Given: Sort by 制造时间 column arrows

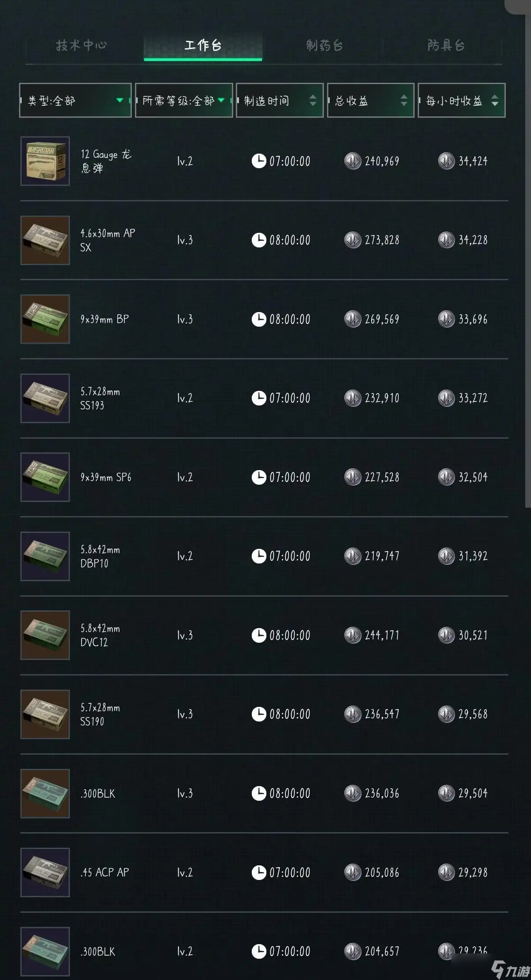Looking at the screenshot, I should [x=312, y=100].
